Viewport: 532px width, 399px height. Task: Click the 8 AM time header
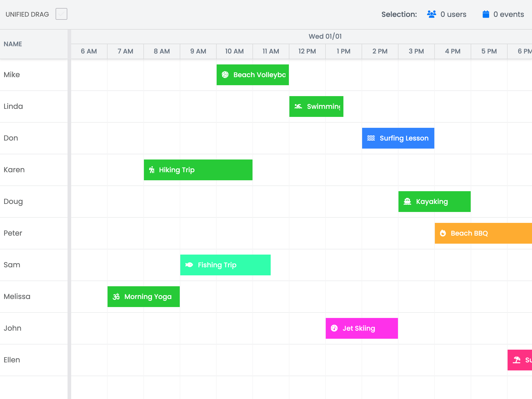tap(162, 51)
